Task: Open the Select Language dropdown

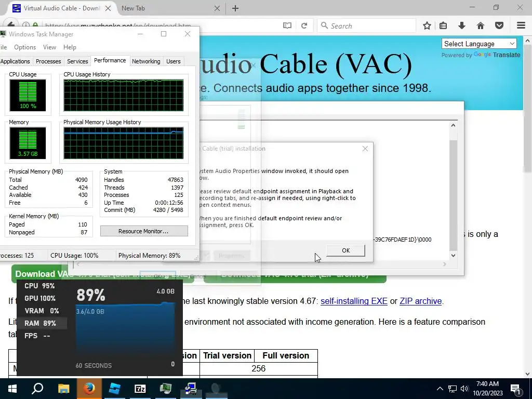Action: click(478, 44)
